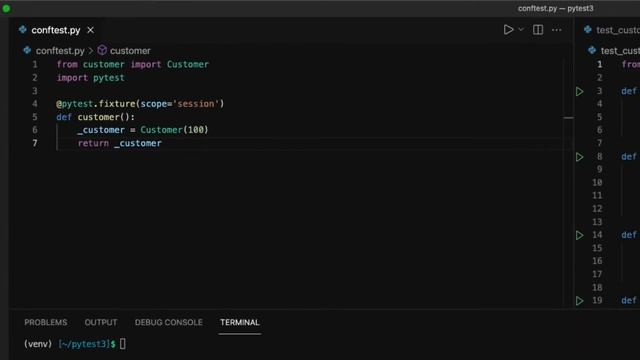The width and height of the screenshot is (640, 360).
Task: Run the Python file with play button
Action: point(508,30)
